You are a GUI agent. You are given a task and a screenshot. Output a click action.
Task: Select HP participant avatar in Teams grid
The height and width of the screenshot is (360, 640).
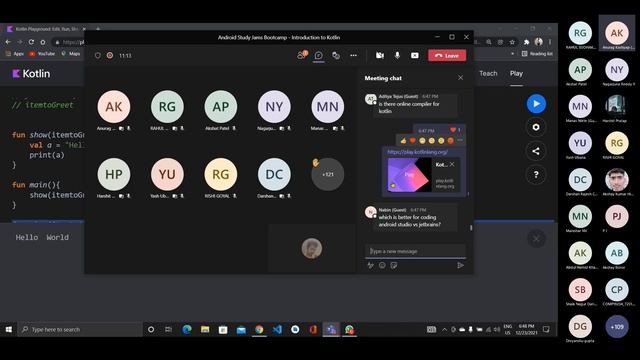coord(113,174)
